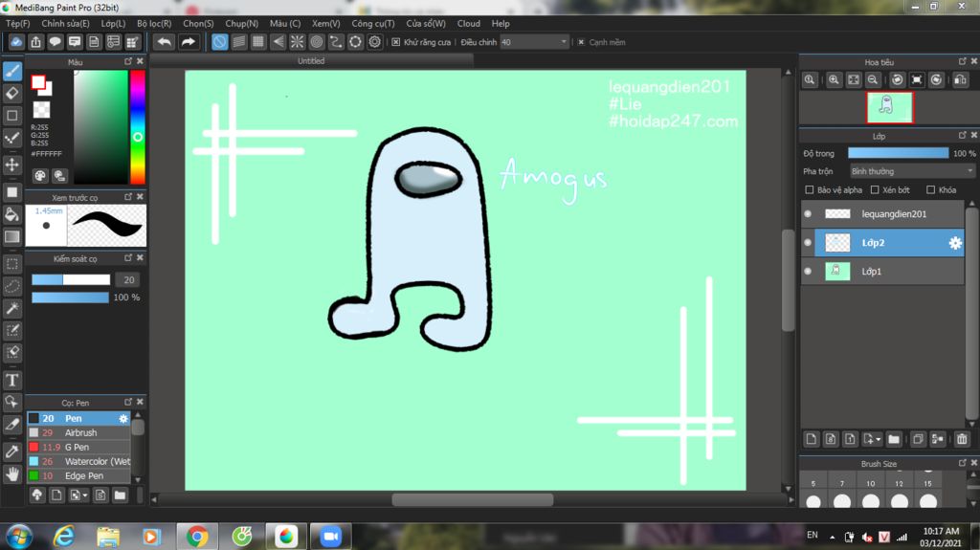Image resolution: width=980 pixels, height=550 pixels.
Task: Select the Lasso tool
Action: (x=12, y=286)
